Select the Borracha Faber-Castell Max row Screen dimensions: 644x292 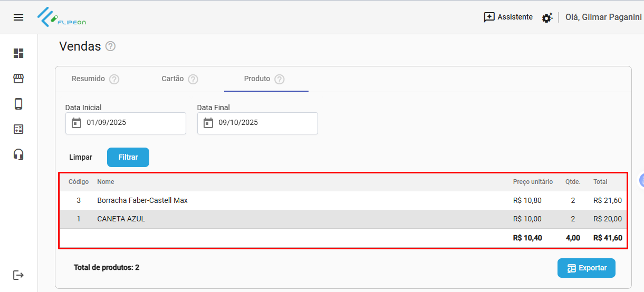pos(142,200)
